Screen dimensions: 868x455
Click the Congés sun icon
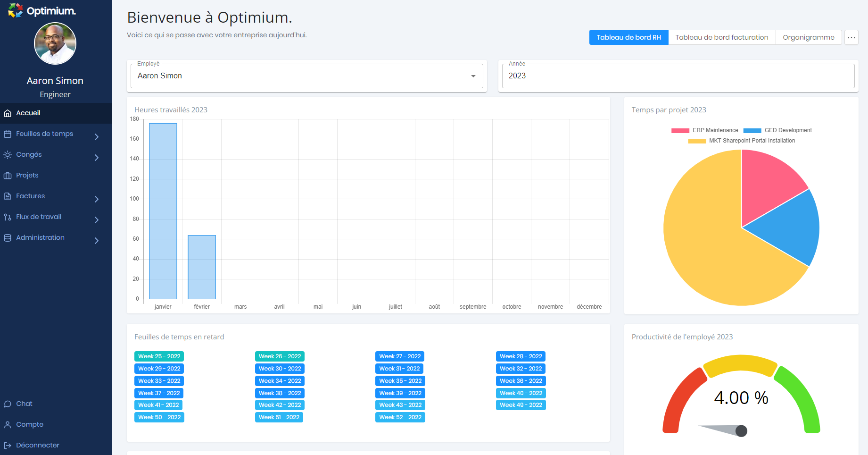8,155
